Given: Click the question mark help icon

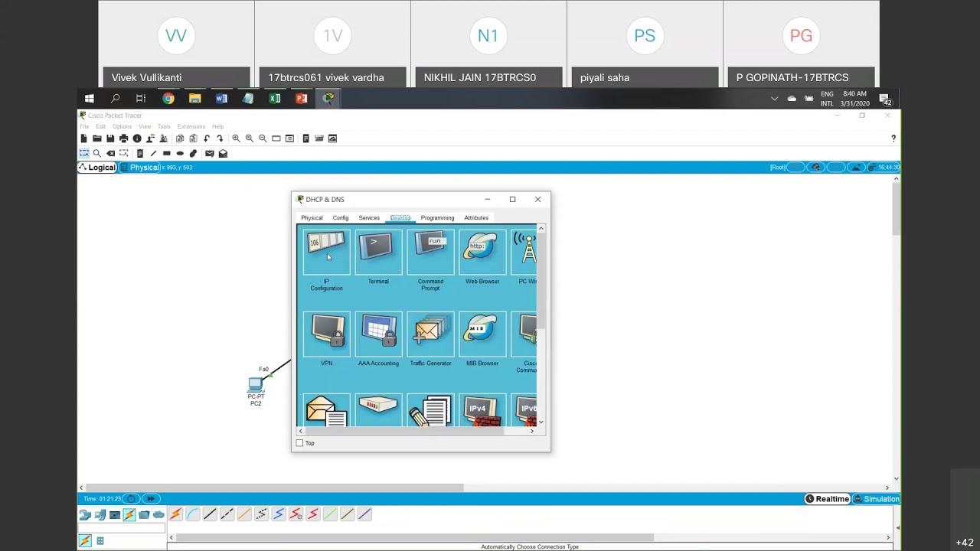Looking at the screenshot, I should 893,139.
